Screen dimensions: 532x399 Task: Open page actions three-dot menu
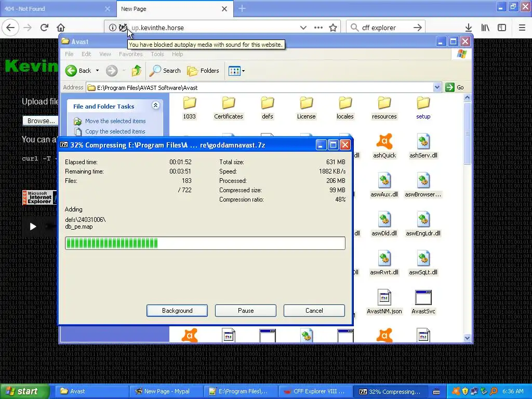pyautogui.click(x=318, y=28)
